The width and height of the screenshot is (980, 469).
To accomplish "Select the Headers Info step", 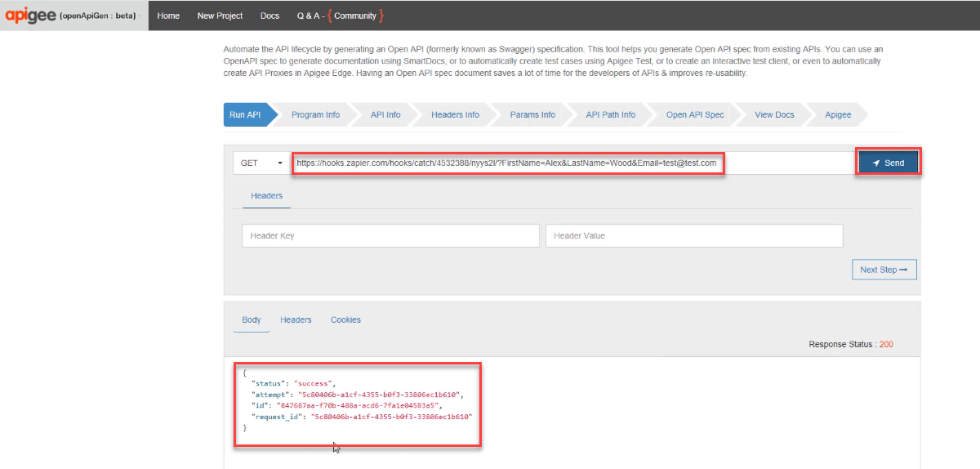I will 455,114.
